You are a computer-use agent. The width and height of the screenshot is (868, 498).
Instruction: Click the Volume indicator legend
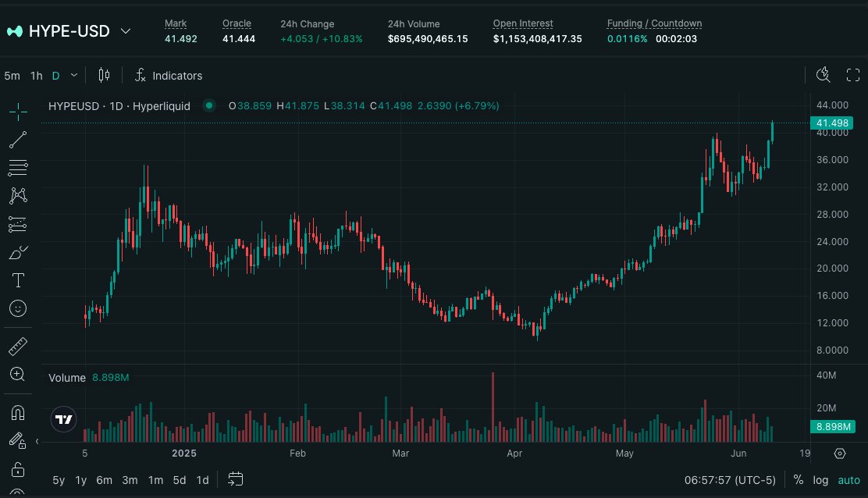click(x=67, y=378)
